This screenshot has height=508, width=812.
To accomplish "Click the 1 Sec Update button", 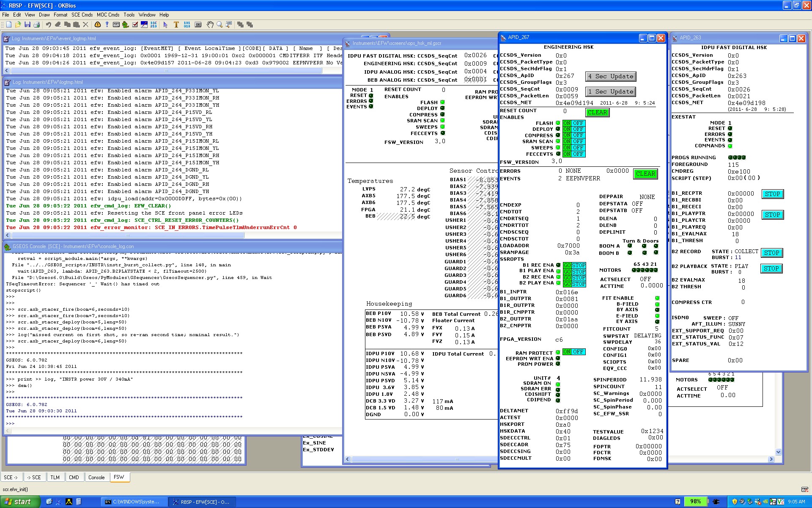I will [x=611, y=92].
